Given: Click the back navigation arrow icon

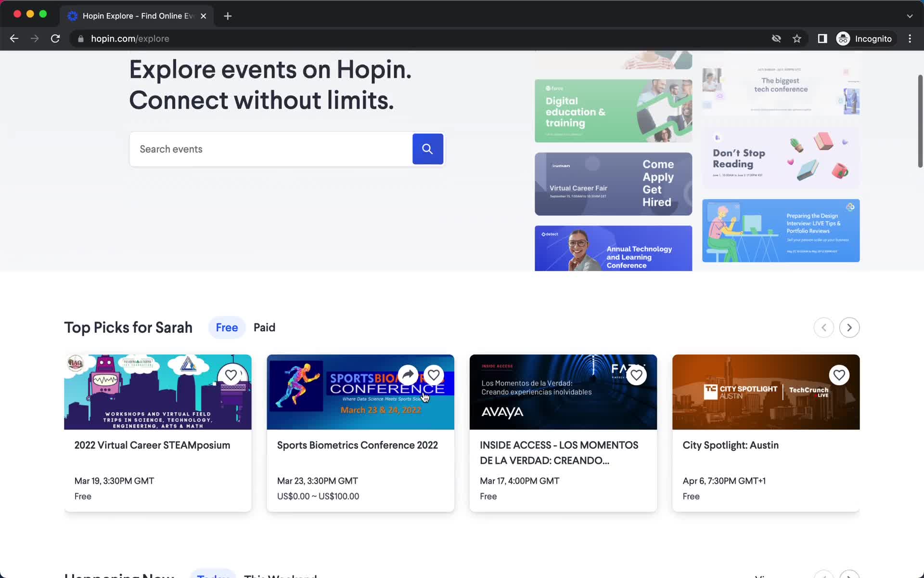Looking at the screenshot, I should click(x=13, y=39).
